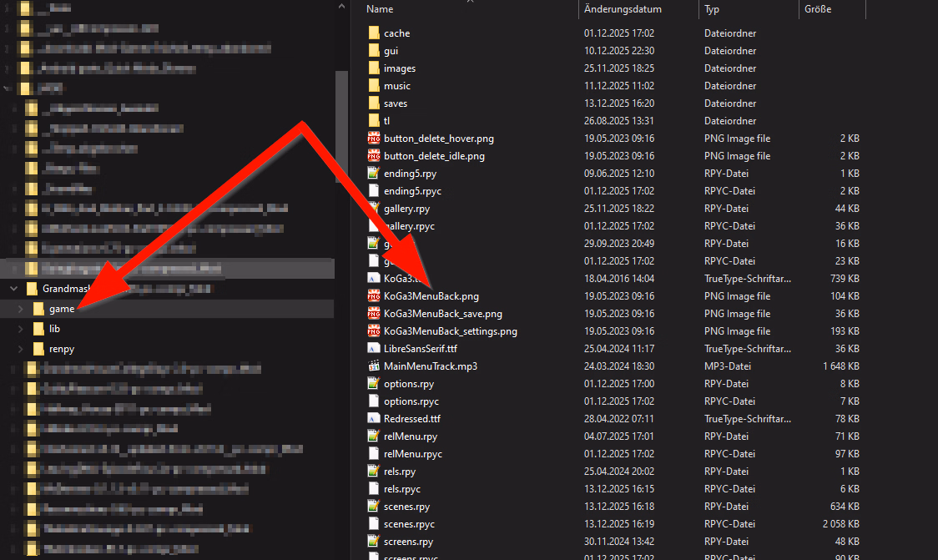Select the lib folder in the tree

click(x=54, y=329)
